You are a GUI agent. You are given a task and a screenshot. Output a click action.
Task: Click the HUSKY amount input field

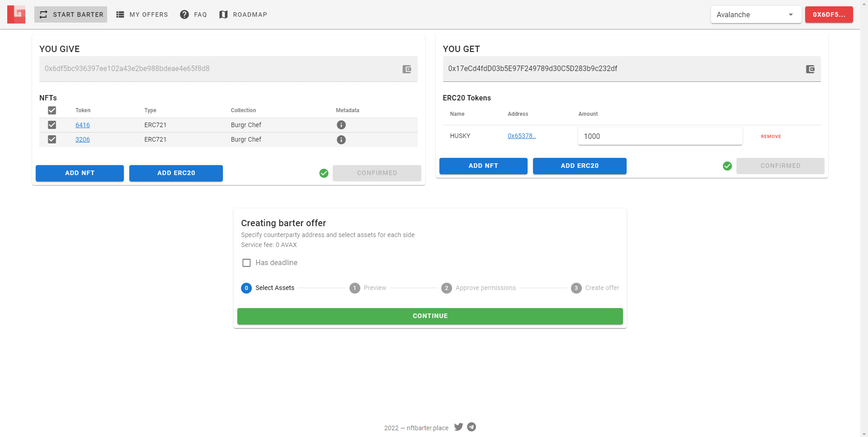660,136
